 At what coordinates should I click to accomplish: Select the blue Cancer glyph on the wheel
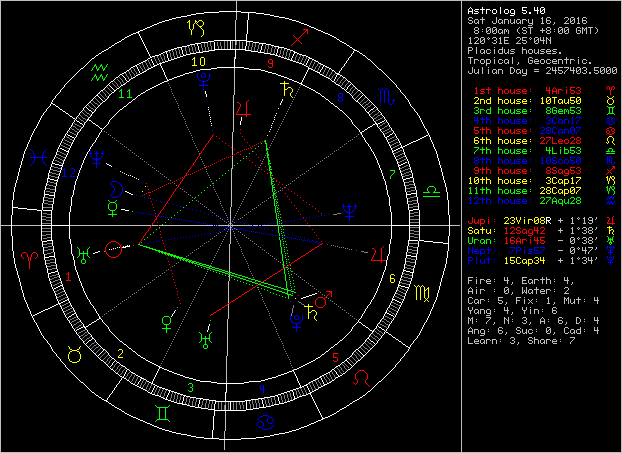pos(265,424)
